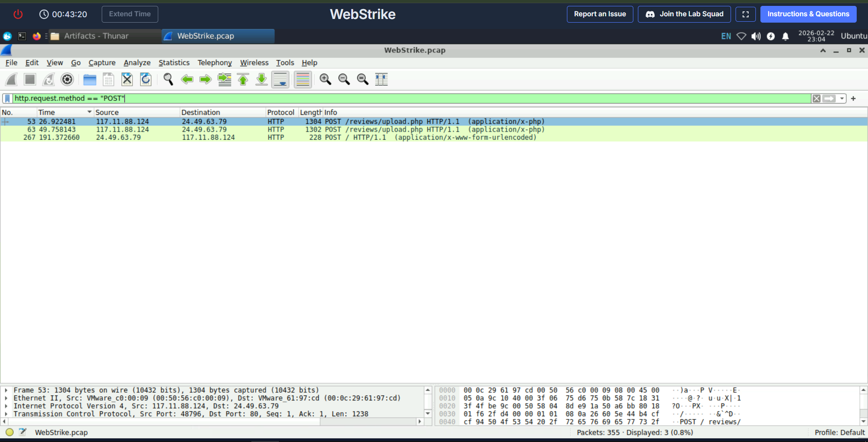Reset packet text to normal size
Viewport: 868px width, 442px height.
[x=363, y=80]
